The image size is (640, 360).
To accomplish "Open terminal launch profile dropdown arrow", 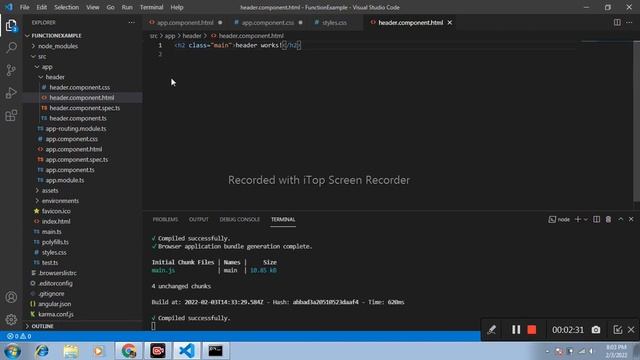I will point(585,219).
